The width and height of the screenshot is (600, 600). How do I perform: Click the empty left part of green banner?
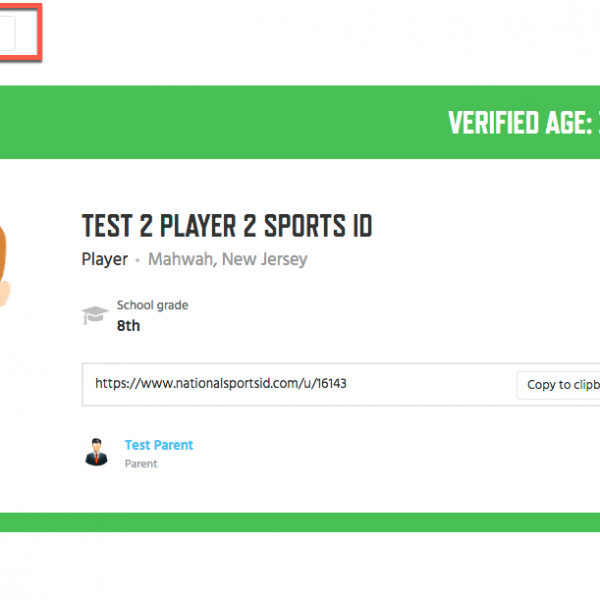[x=191, y=122]
